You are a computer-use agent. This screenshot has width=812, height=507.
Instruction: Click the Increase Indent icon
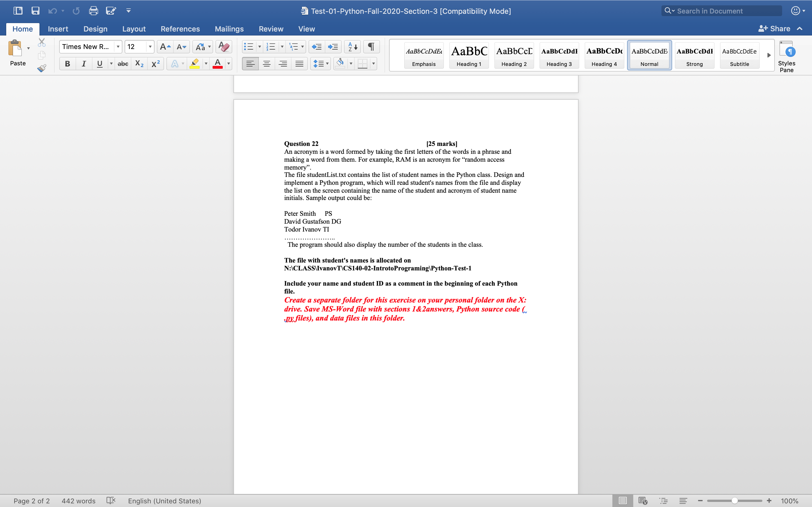coord(333,46)
